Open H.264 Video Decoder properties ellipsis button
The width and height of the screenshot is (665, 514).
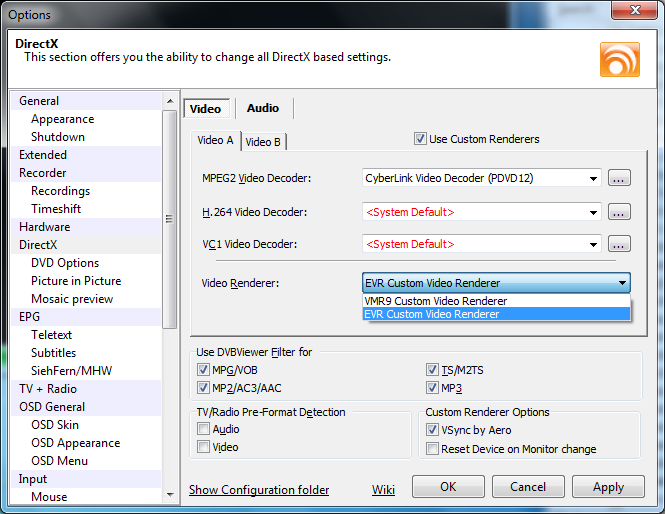pos(619,212)
